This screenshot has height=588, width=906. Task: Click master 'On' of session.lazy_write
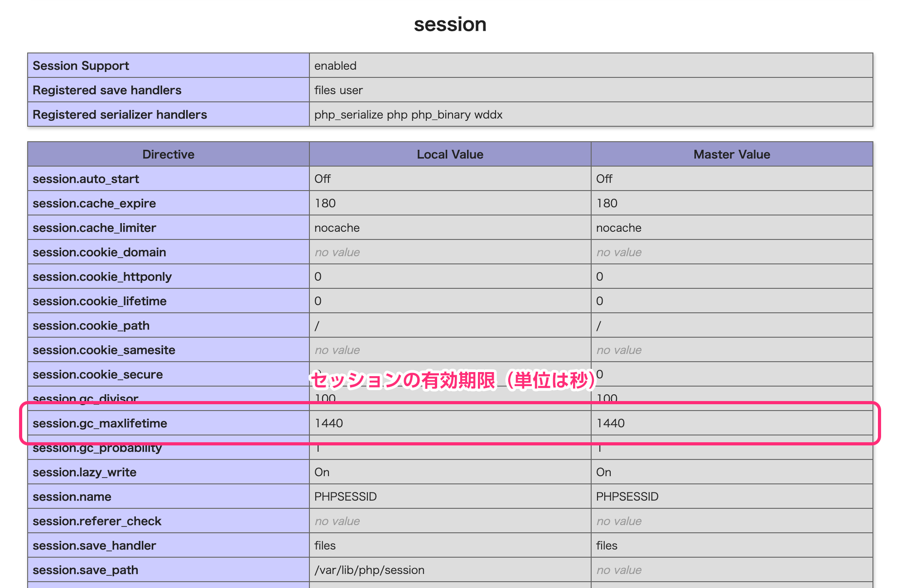click(x=604, y=472)
